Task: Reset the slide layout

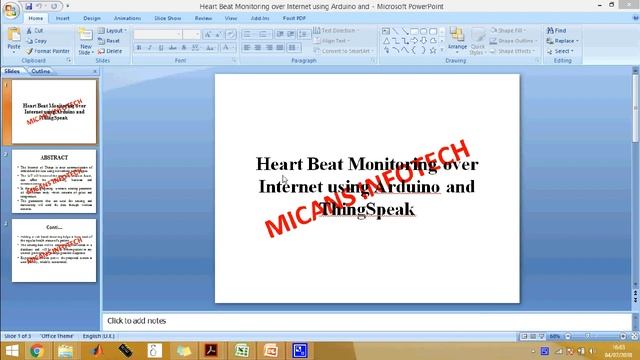Action: pos(109,41)
